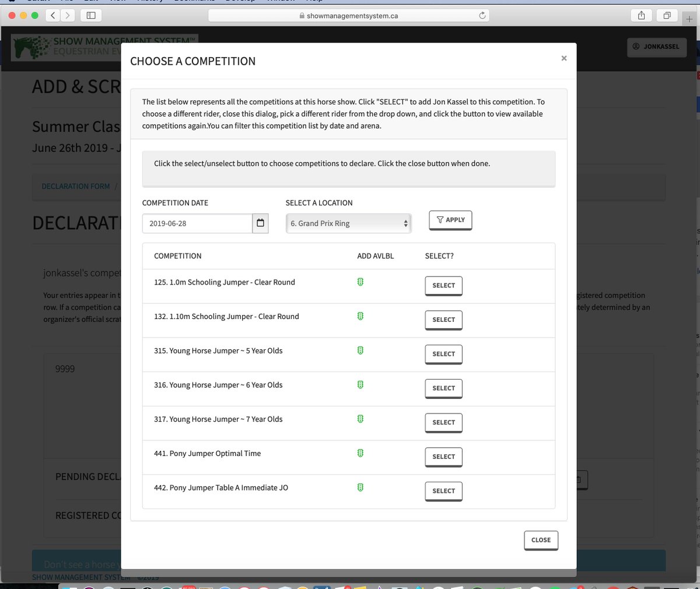Click the CHOOSE A COMPETITION dialog title

193,61
